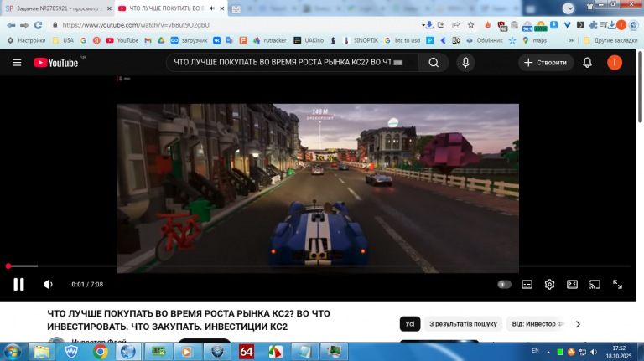Reload the current page
644x361 pixels.
(39, 25)
